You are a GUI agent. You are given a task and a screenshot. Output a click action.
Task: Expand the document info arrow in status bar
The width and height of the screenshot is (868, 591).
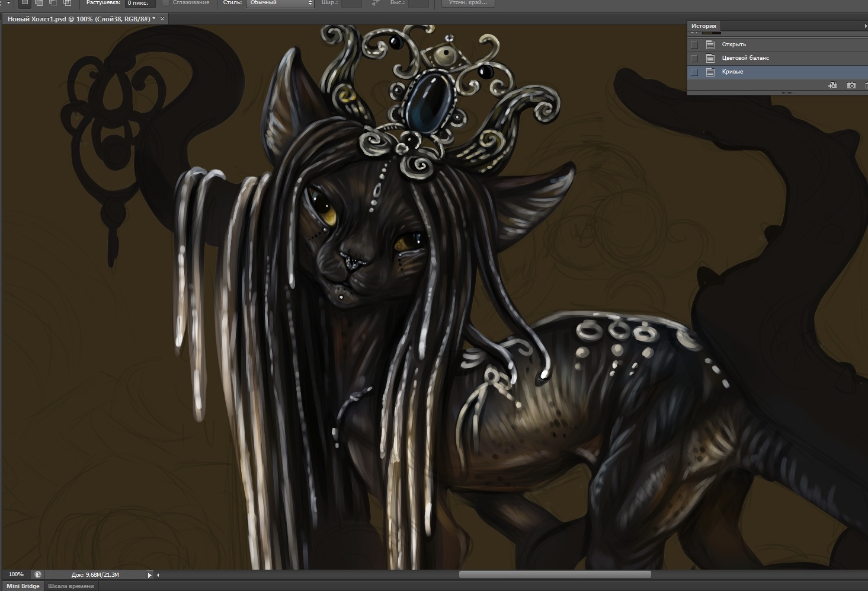click(x=149, y=574)
